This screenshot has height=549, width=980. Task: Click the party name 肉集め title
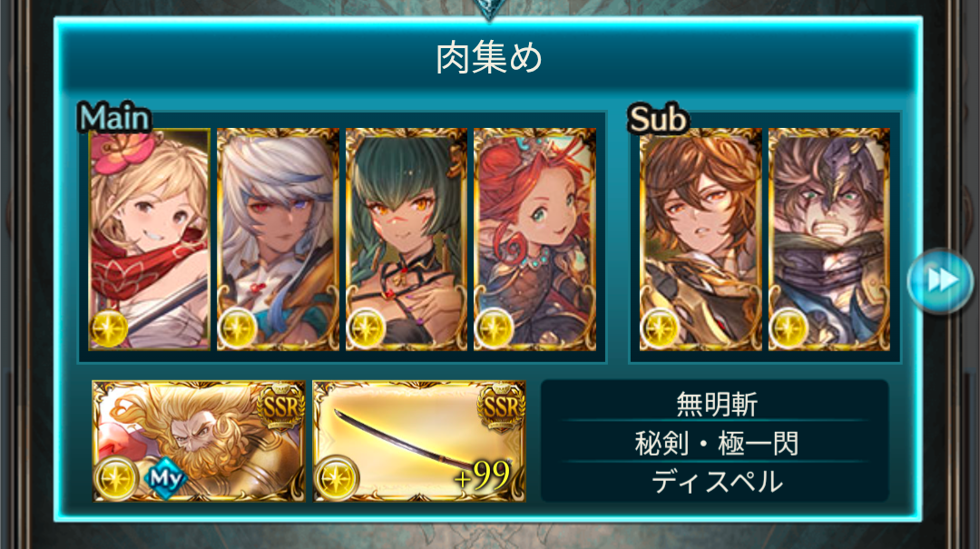pyautogui.click(x=489, y=57)
